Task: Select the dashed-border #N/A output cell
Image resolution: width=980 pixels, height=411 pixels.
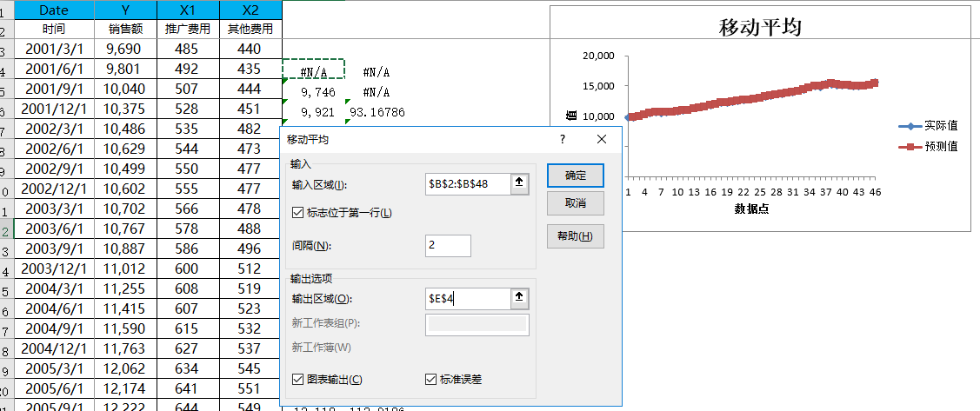Action: 314,70
